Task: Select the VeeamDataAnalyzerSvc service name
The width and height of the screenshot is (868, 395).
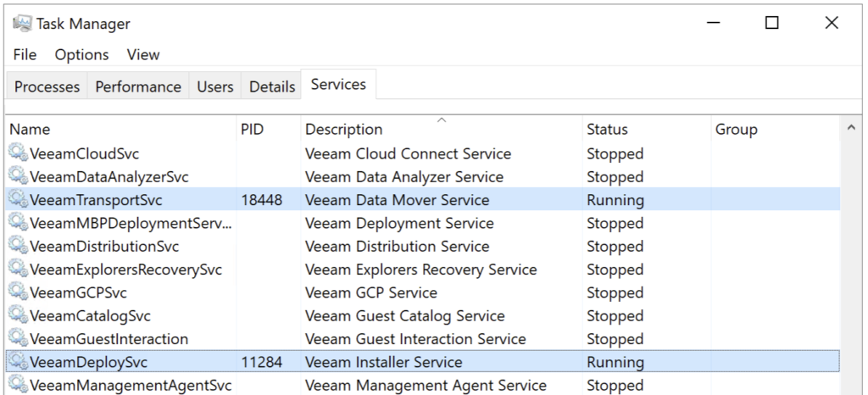Action: tap(109, 177)
